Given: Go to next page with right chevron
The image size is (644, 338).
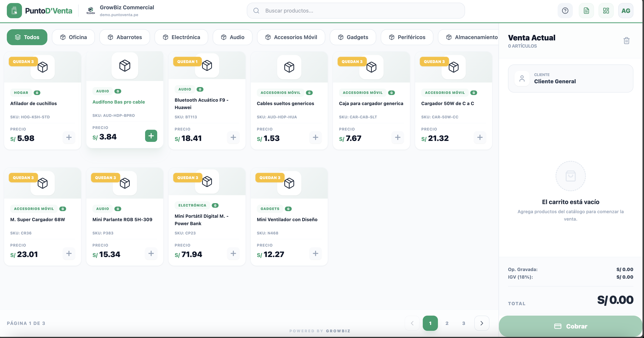Looking at the screenshot, I should point(482,323).
